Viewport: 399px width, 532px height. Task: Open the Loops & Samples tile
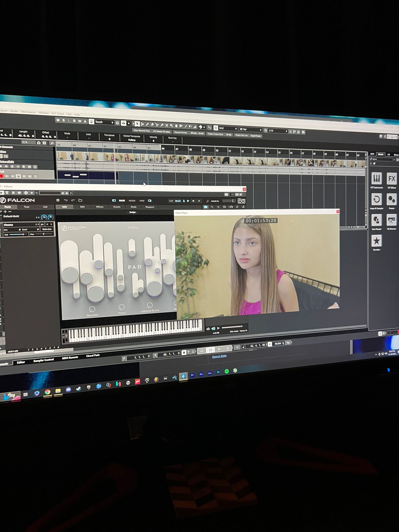pyautogui.click(x=376, y=199)
